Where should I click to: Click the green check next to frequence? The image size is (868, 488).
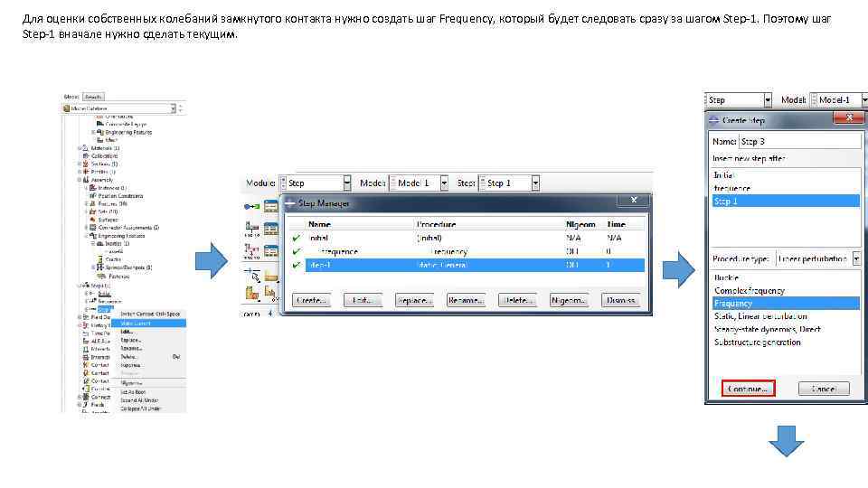(297, 251)
